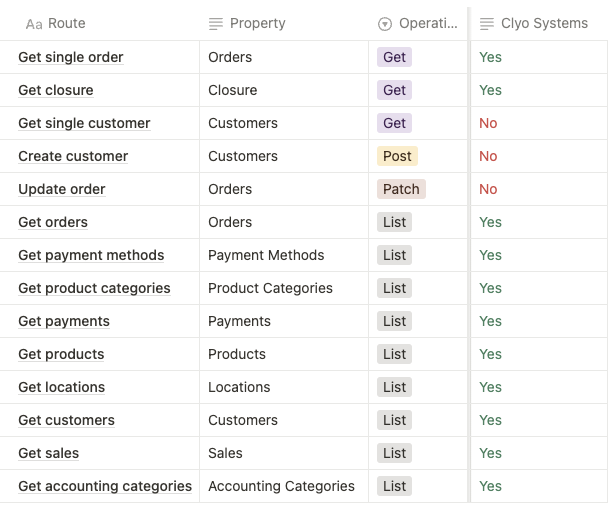Image resolution: width=608 pixels, height=510 pixels.
Task: Open the Property column header menu
Action: pos(257,23)
